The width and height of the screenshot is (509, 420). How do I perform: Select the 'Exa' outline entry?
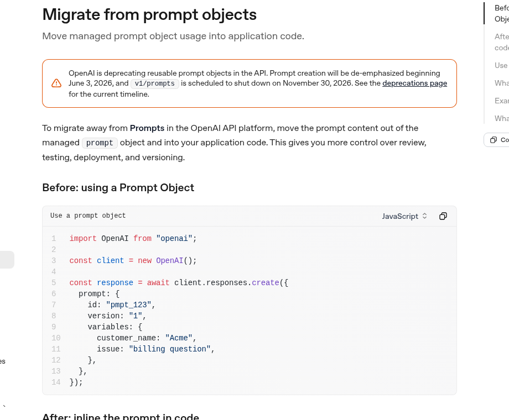point(502,101)
